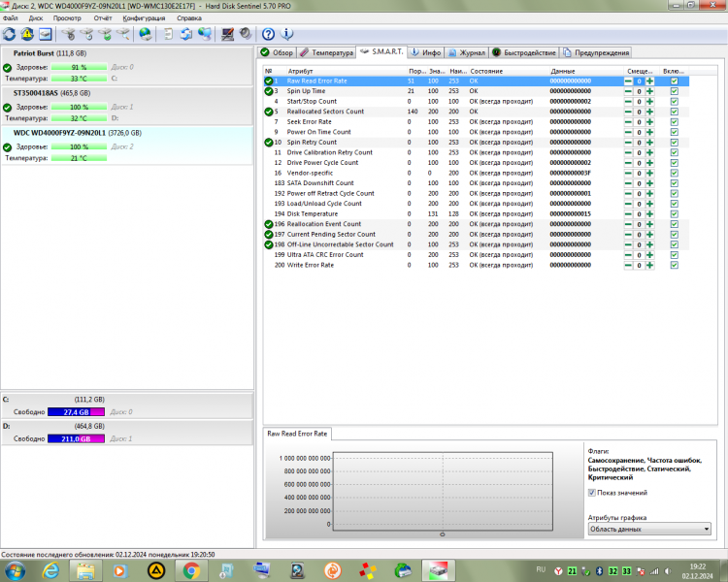The image size is (728, 582).
Task: Open the Диск menu
Action: coord(36,18)
